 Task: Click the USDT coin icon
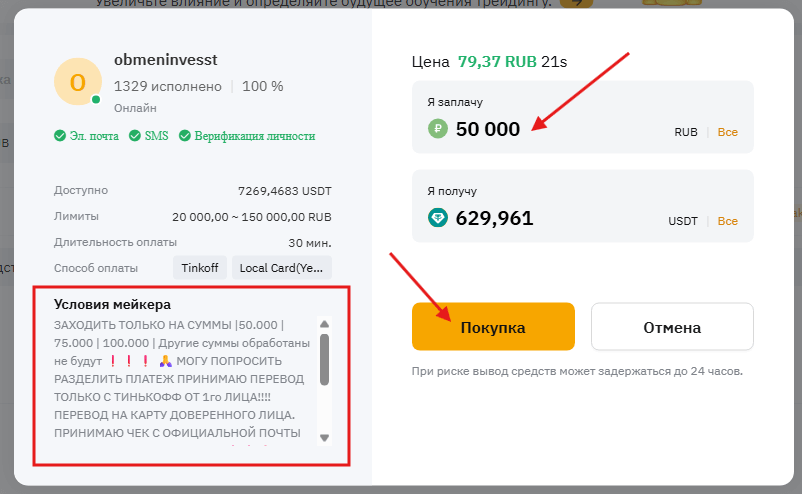(x=437, y=218)
